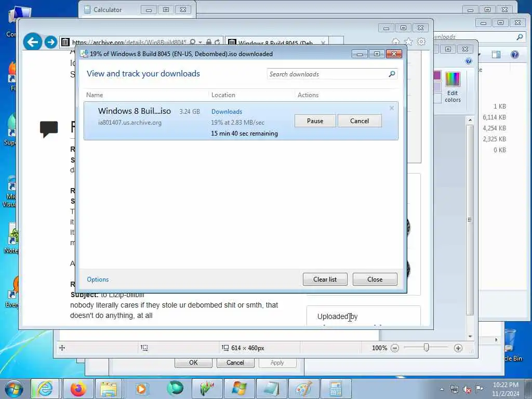Switch to the Windows 8 Build 8045 tab
Image resolution: width=532 pixels, height=399 pixels.
tap(275, 43)
